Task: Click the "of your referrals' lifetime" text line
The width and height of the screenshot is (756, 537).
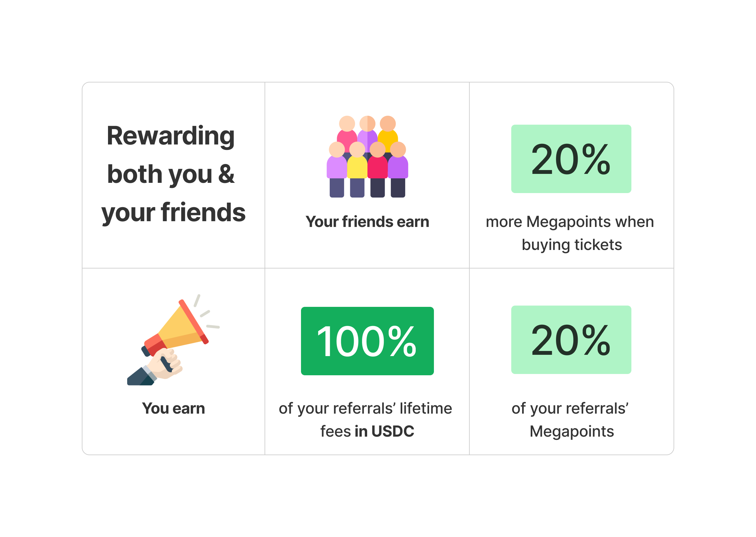Action: click(365, 408)
